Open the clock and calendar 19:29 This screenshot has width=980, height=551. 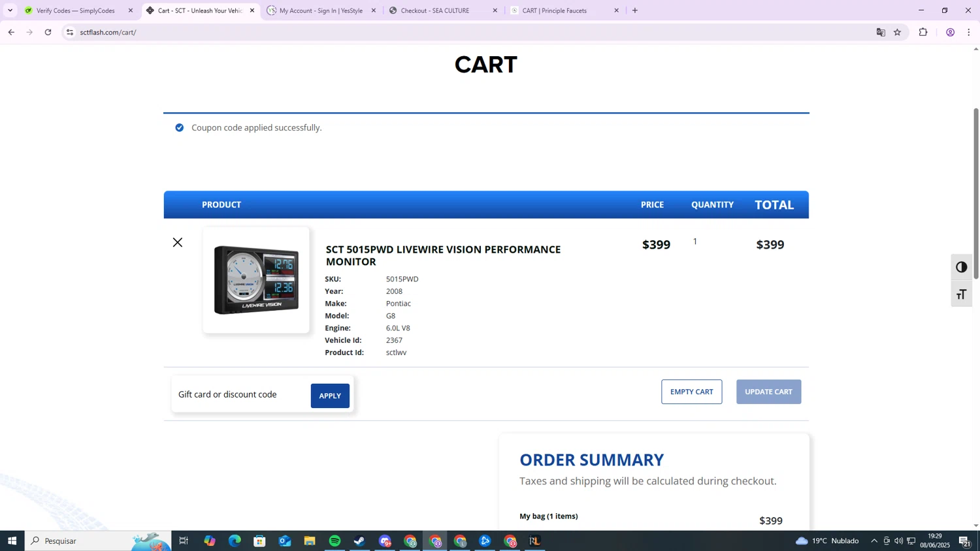(x=934, y=541)
